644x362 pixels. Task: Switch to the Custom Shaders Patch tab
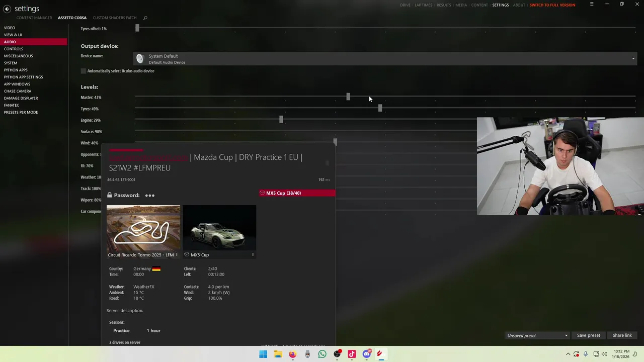pos(115,18)
